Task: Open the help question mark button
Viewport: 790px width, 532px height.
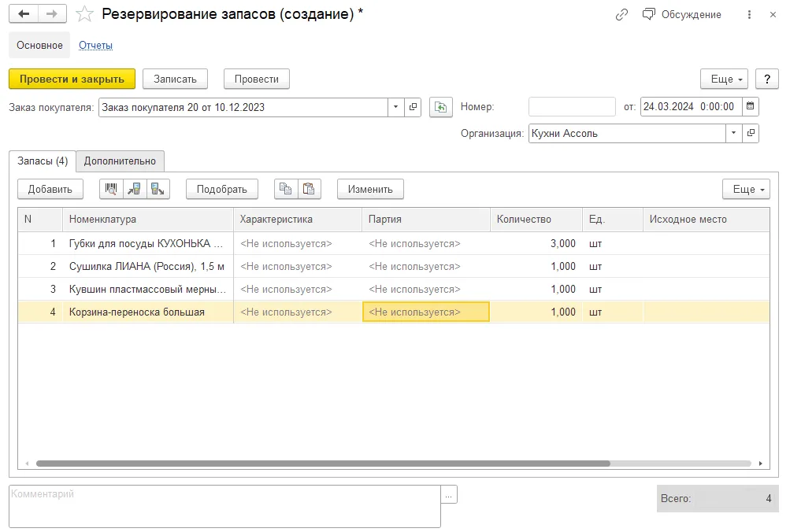Action: pyautogui.click(x=767, y=79)
